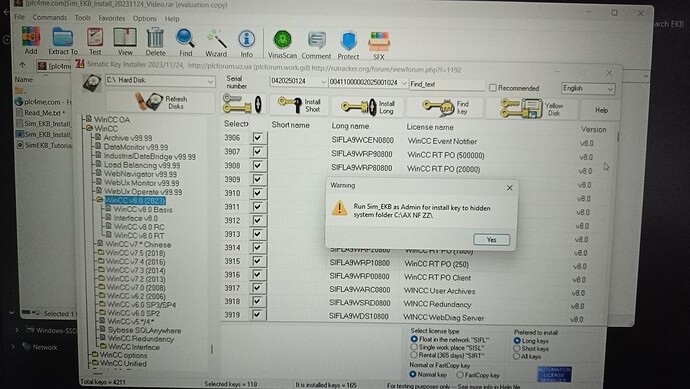Open the long serial 00411000002025001024 dropdown
Screen dimensions: 690x389
click(x=404, y=83)
